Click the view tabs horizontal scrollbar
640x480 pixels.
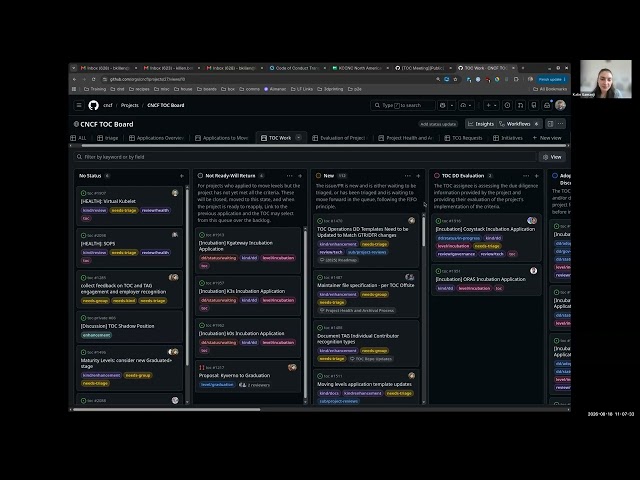point(323,145)
